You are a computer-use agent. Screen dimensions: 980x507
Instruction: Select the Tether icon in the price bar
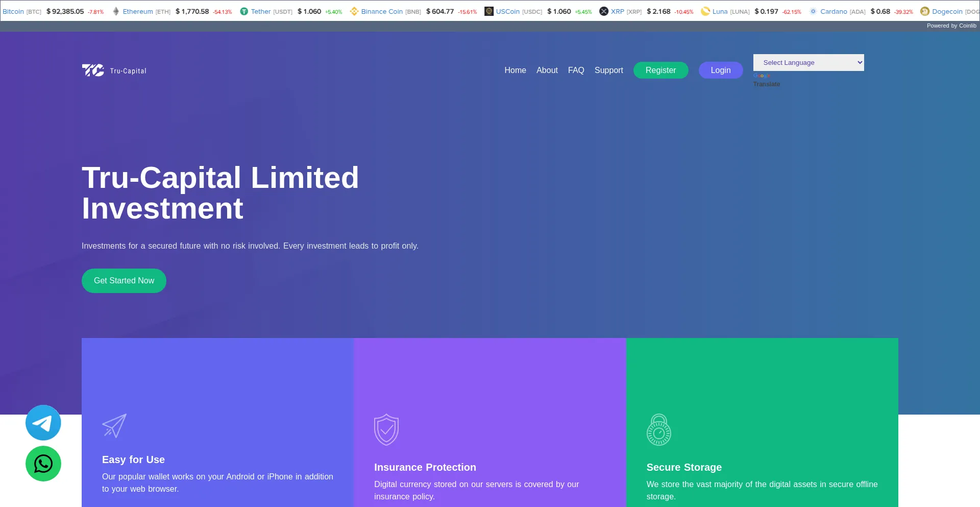click(x=243, y=11)
